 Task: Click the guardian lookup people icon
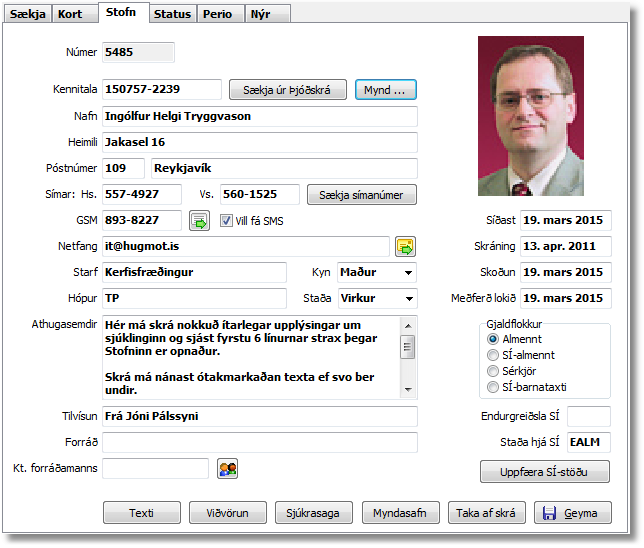click(x=228, y=469)
